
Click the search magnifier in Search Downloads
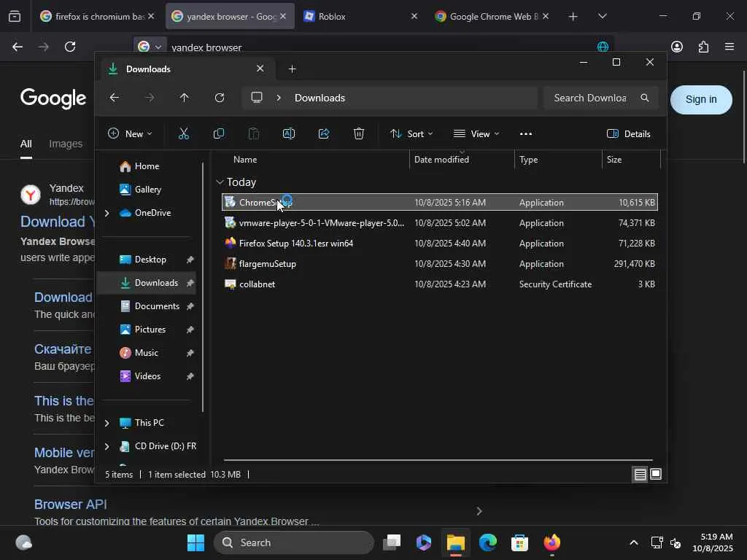pos(645,98)
